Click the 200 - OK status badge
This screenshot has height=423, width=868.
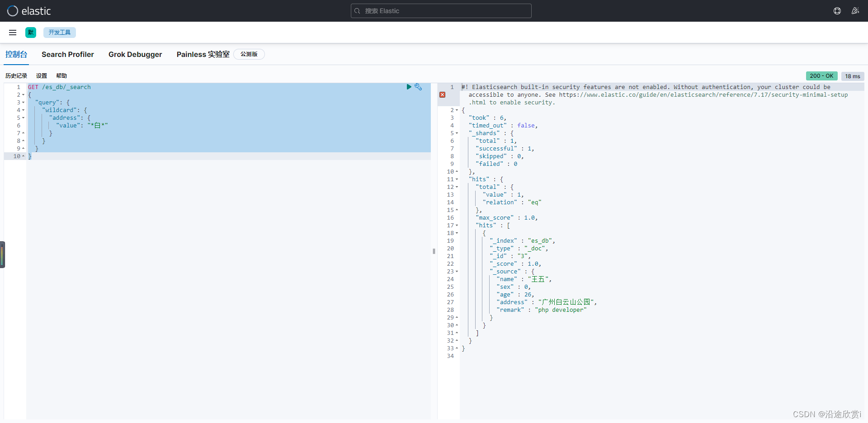click(821, 76)
